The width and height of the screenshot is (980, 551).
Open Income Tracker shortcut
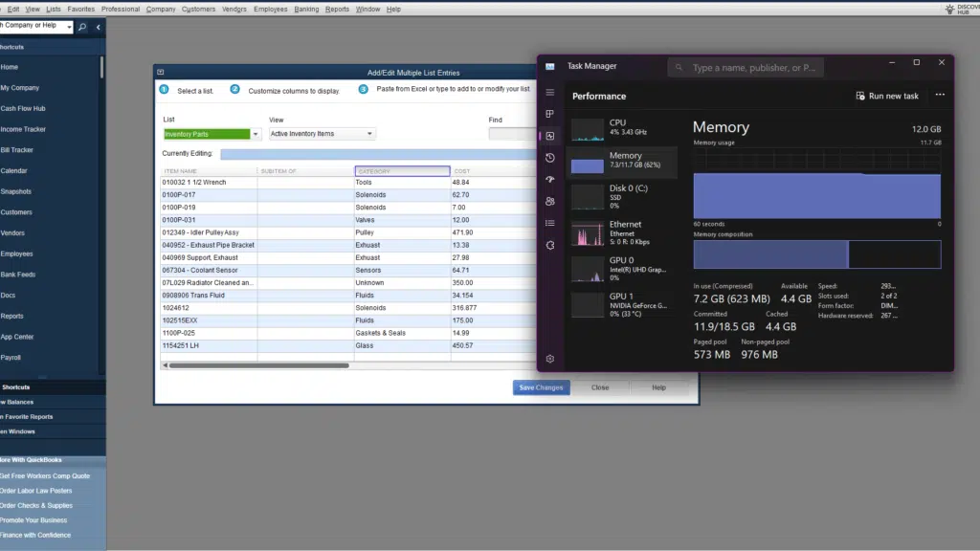click(23, 129)
